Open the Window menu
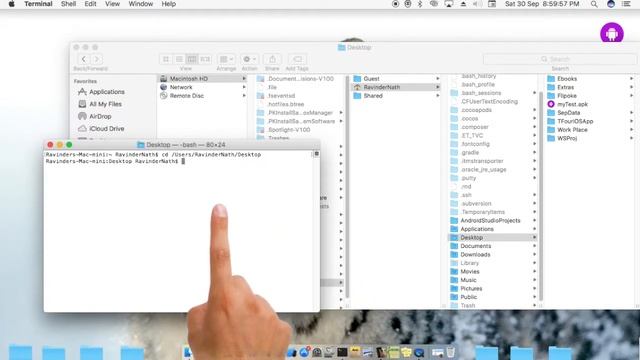The width and height of the screenshot is (640, 360). click(x=140, y=4)
